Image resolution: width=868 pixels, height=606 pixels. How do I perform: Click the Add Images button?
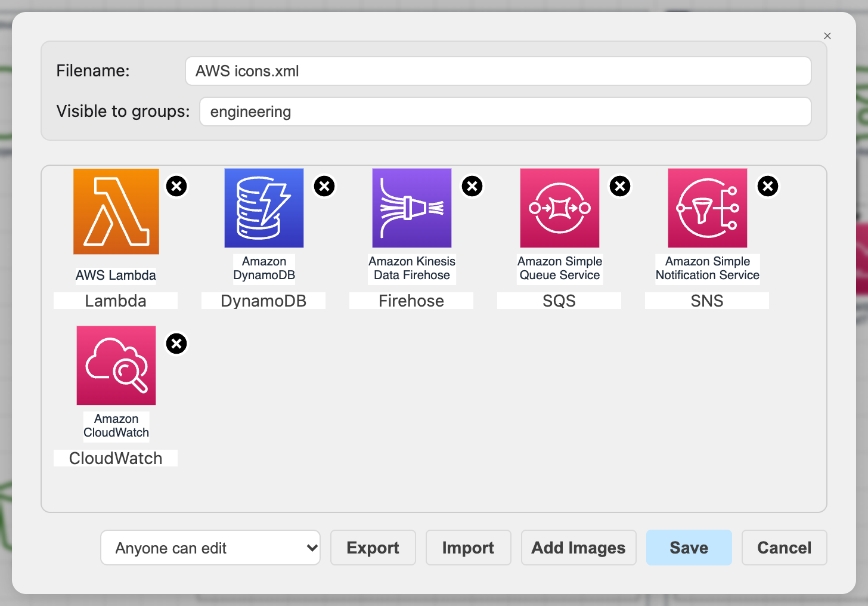coord(579,548)
